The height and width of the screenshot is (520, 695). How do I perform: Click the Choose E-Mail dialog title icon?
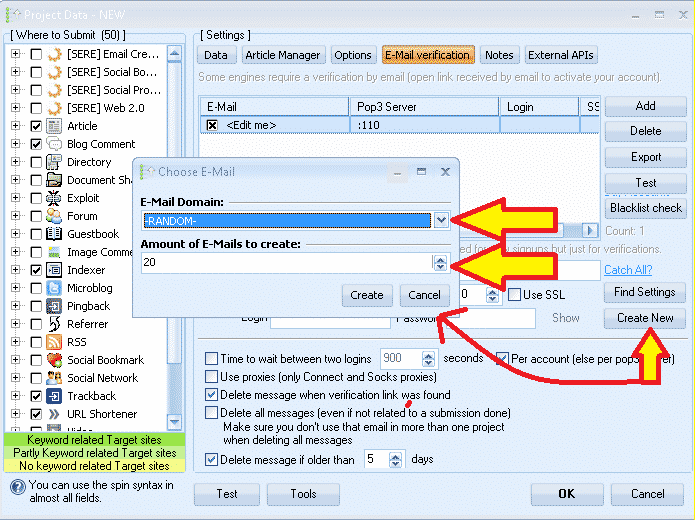[x=148, y=172]
